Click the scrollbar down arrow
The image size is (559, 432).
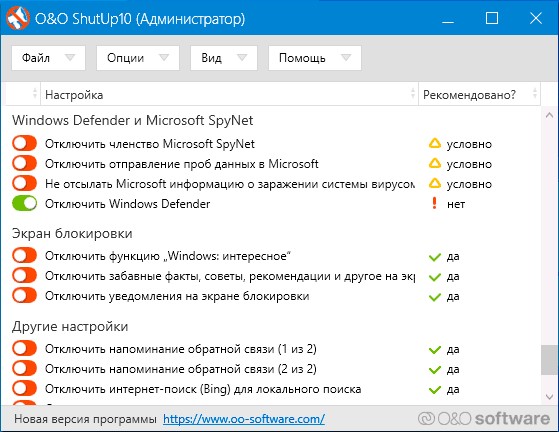(x=549, y=396)
